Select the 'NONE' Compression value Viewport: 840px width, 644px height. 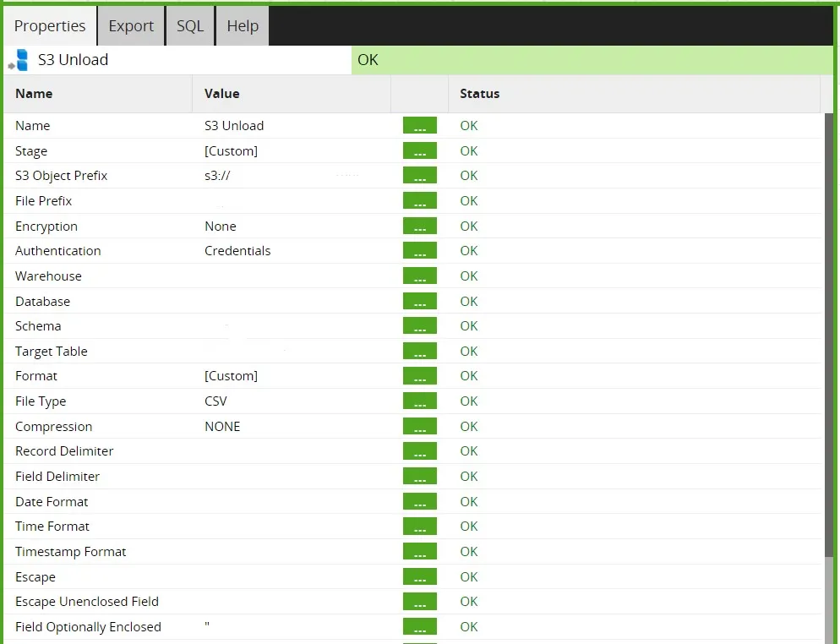[x=222, y=427]
